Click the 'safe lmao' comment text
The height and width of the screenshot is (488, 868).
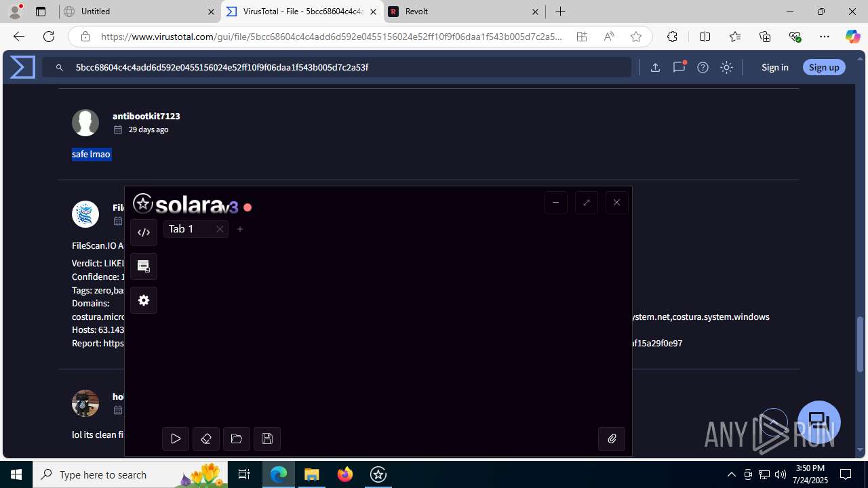(91, 154)
